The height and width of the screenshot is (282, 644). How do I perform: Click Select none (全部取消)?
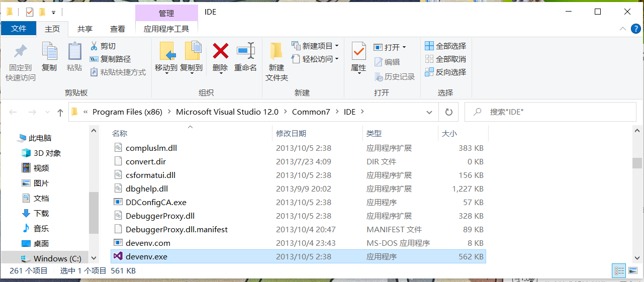point(445,59)
